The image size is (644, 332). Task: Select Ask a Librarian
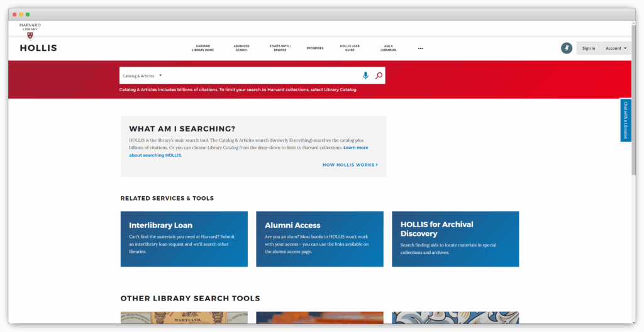click(x=388, y=48)
